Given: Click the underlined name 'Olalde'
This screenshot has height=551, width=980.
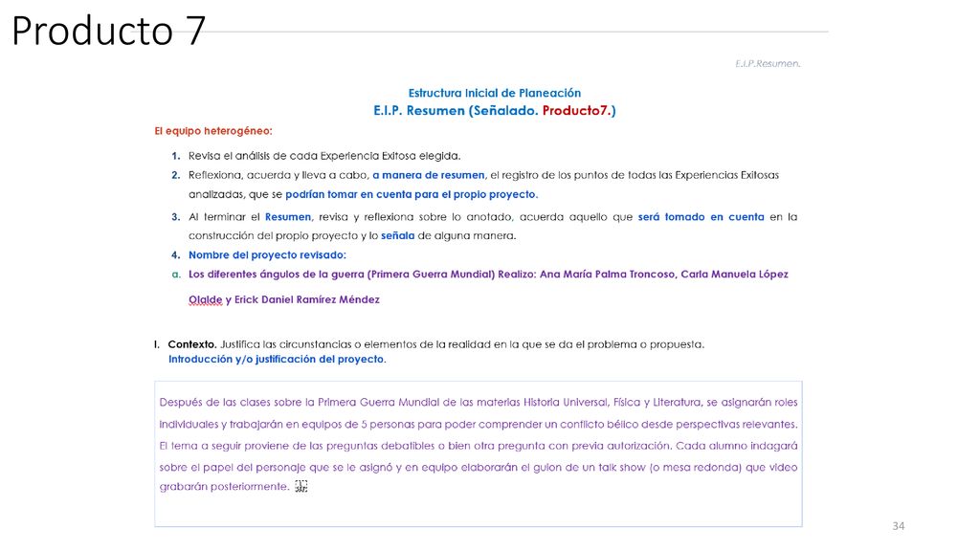Looking at the screenshot, I should tap(206, 299).
